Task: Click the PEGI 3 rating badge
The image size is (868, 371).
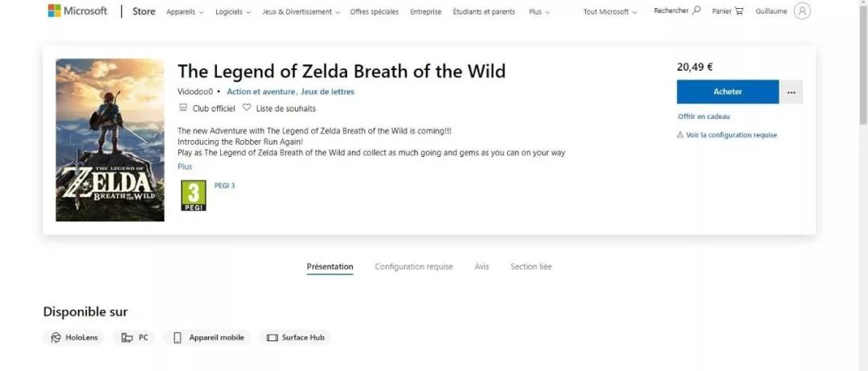Action: (193, 196)
